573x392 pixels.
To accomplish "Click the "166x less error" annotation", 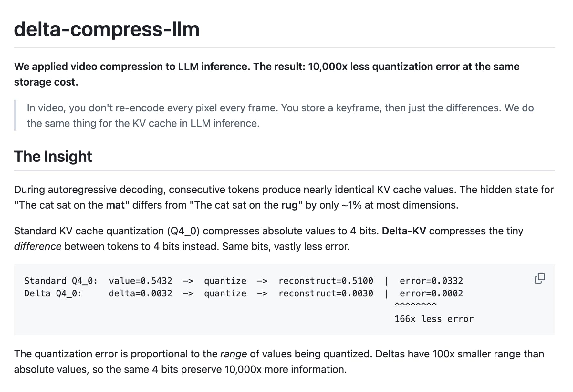I will pos(434,319).
